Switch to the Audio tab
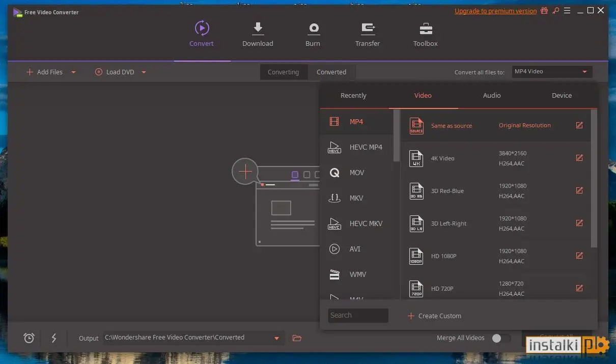This screenshot has height=364, width=616. [492, 96]
